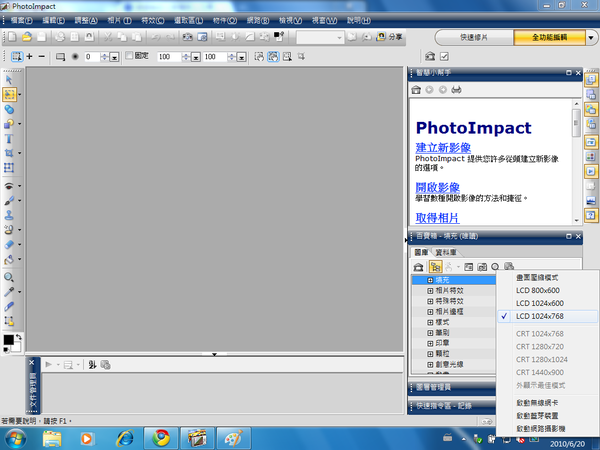600x450 pixels.
Task: Select the Pick arrow tool
Action: pyautogui.click(x=9, y=80)
